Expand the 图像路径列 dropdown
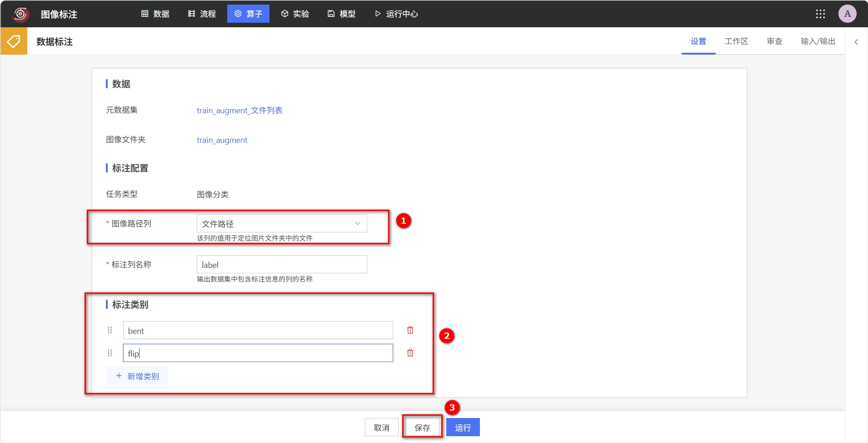Image resolution: width=868 pixels, height=443 pixels. [x=282, y=223]
